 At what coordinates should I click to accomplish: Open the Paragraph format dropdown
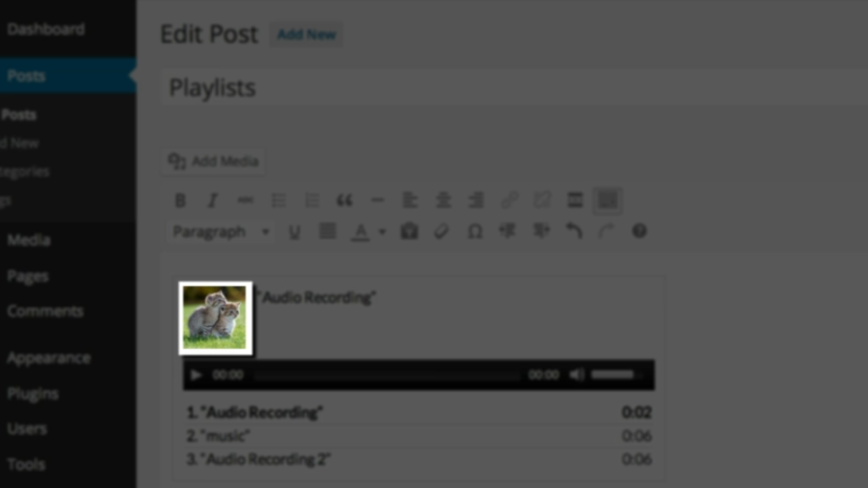coord(221,231)
